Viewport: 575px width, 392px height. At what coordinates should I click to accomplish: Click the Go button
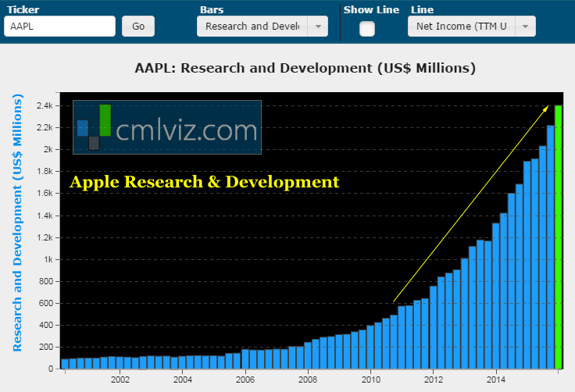pyautogui.click(x=138, y=26)
